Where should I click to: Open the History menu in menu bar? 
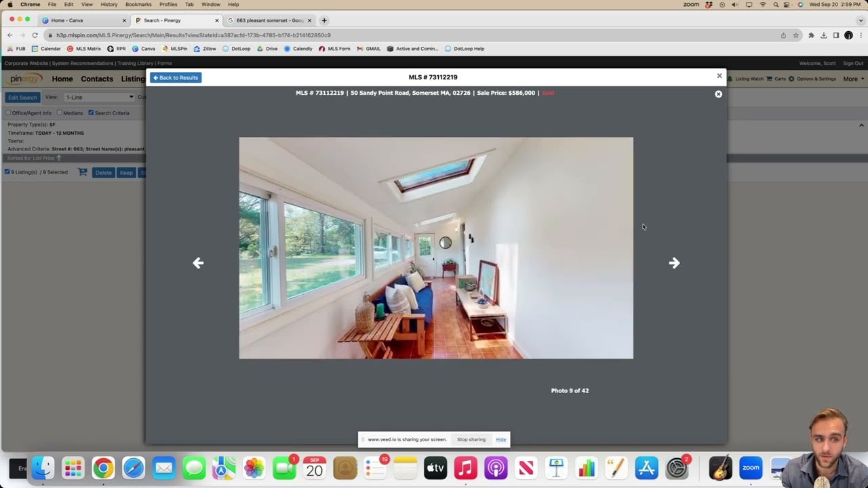[x=109, y=4]
